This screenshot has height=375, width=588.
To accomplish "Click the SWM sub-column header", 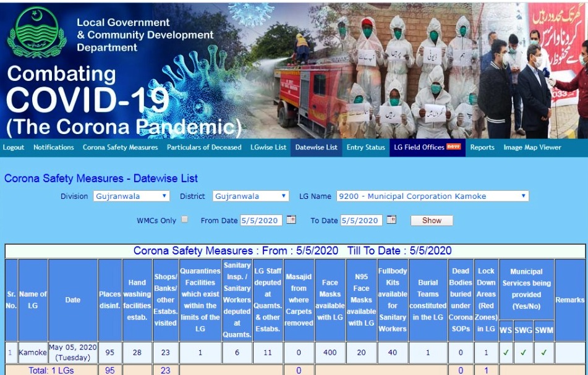I will point(543,331).
